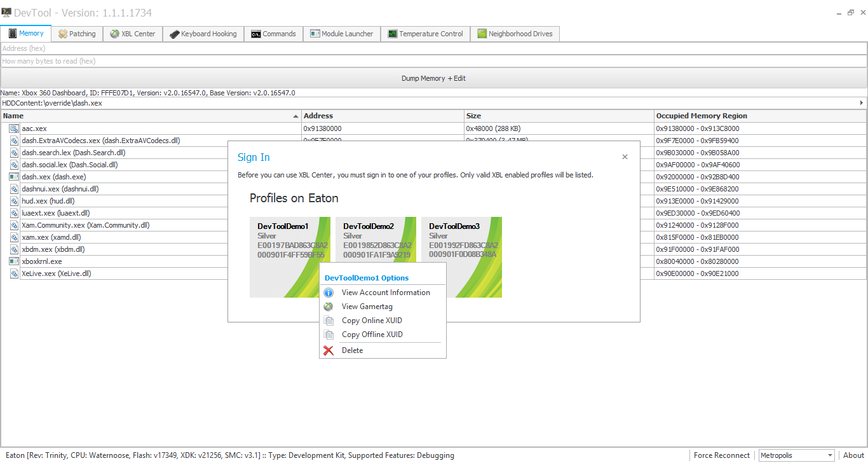Viewport: 868px width, 463px height.
Task: Choose Delete from context menu
Action: [353, 350]
